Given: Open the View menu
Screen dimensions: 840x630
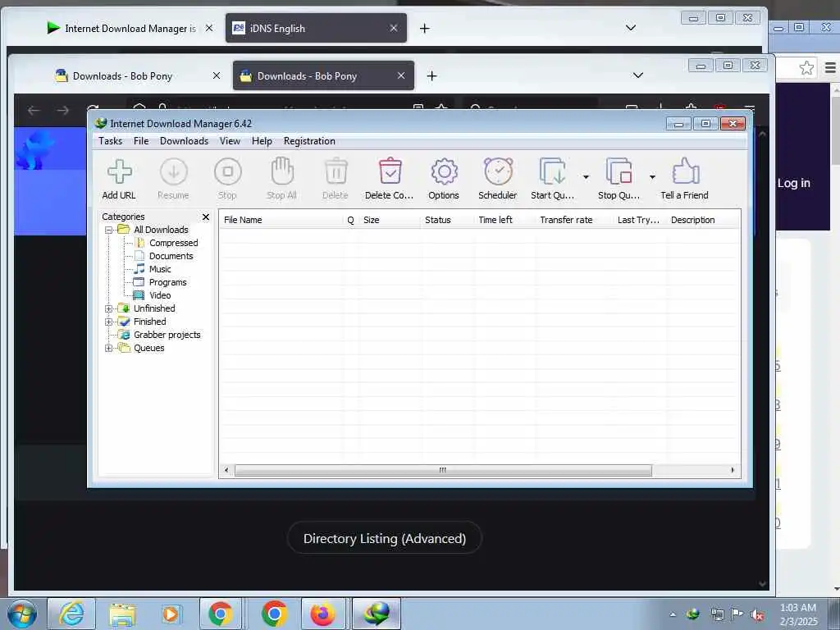Looking at the screenshot, I should click(x=230, y=141).
